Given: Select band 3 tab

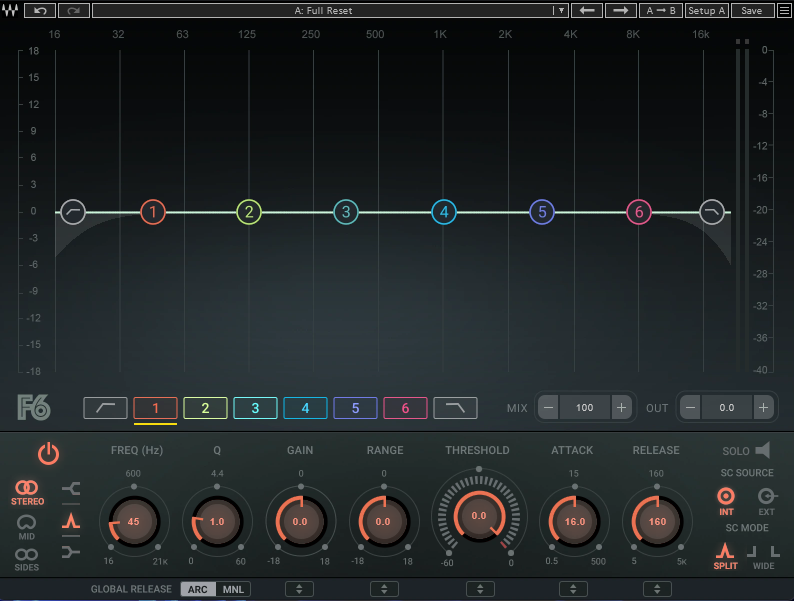Looking at the screenshot, I should (255, 408).
